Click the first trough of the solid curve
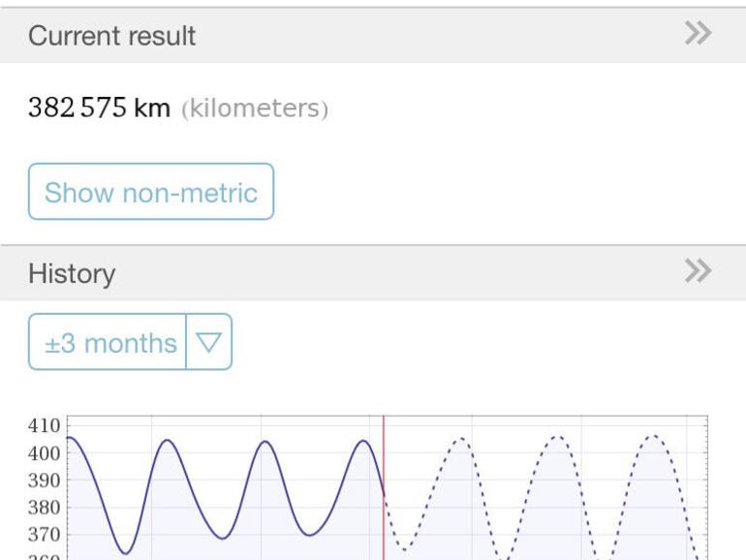This screenshot has width=746, height=560. coord(126,553)
